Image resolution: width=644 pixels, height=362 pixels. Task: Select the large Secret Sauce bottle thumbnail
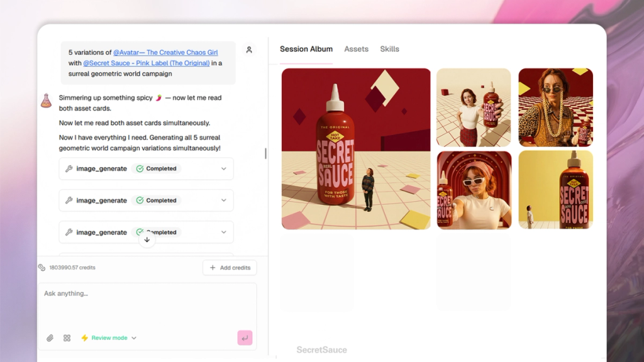[x=356, y=149]
